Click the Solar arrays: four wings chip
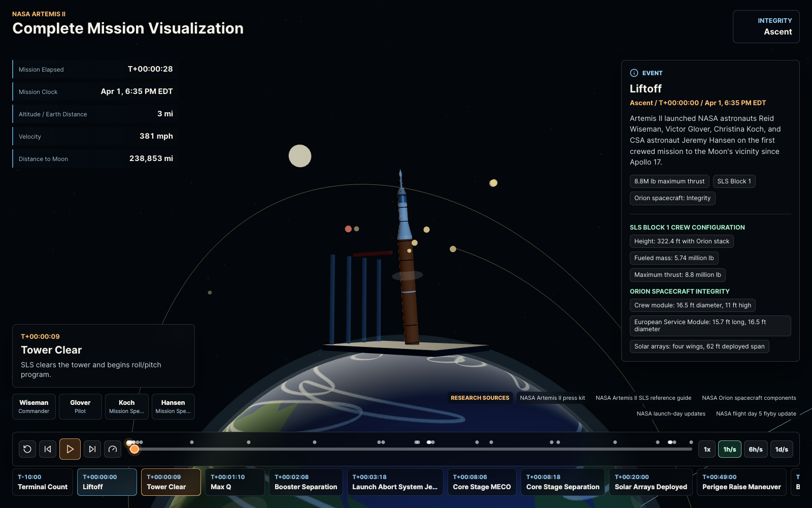The image size is (812, 508). tap(699, 346)
